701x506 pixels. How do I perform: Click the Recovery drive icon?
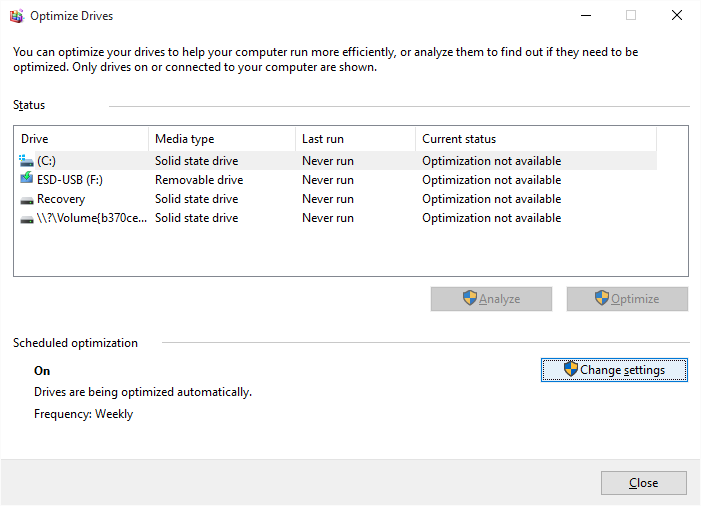pos(27,199)
